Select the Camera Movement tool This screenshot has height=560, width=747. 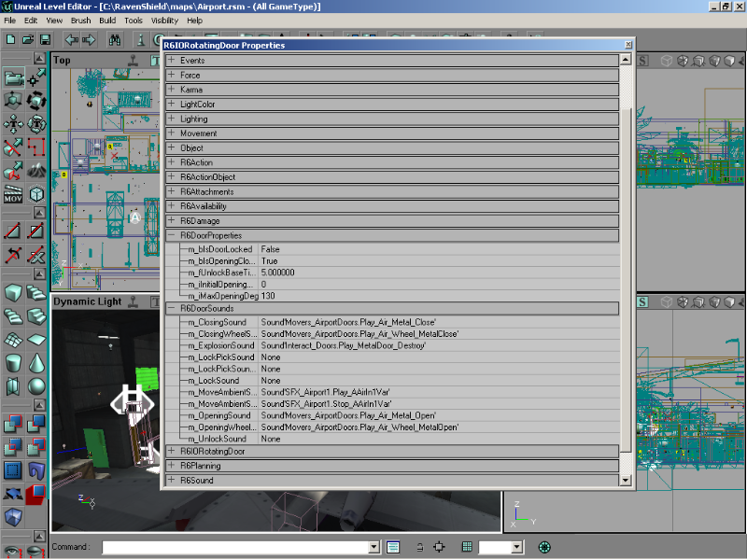(x=13, y=77)
